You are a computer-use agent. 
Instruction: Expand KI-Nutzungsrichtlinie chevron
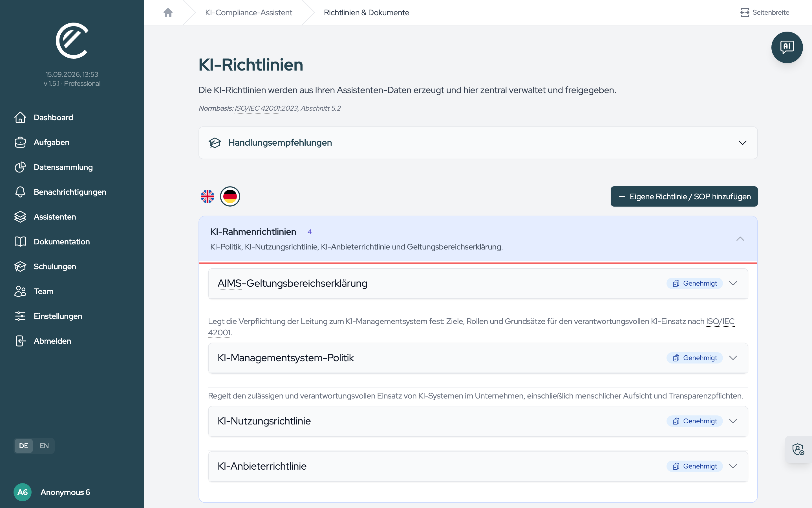point(733,421)
